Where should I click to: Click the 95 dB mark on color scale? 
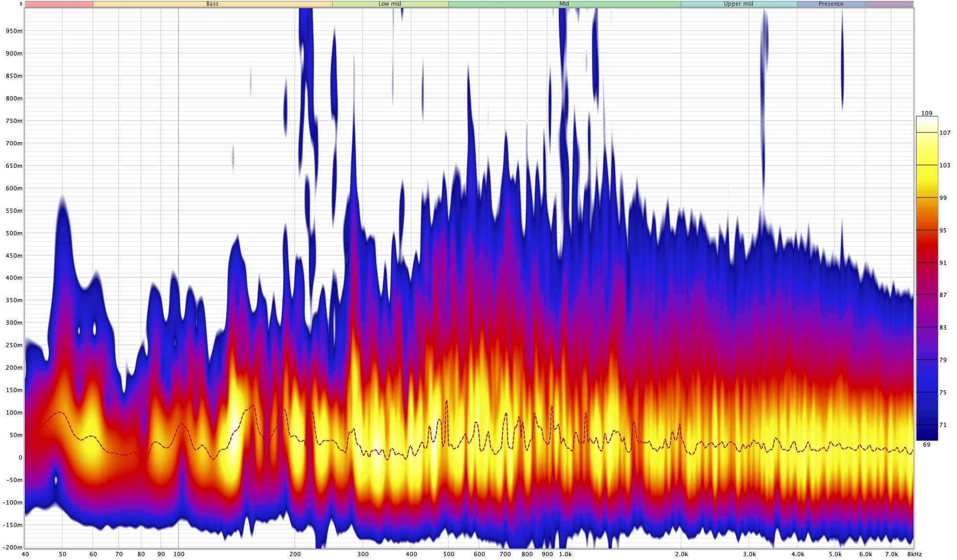coord(943,231)
